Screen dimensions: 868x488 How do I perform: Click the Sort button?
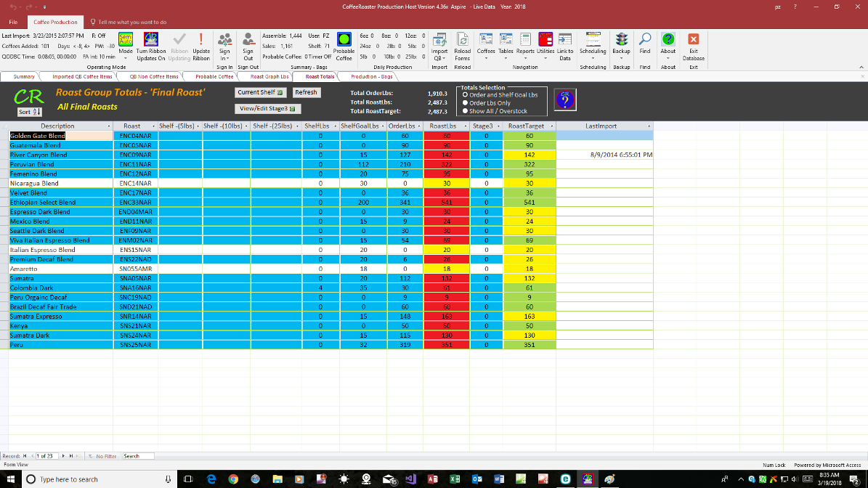[x=29, y=112]
